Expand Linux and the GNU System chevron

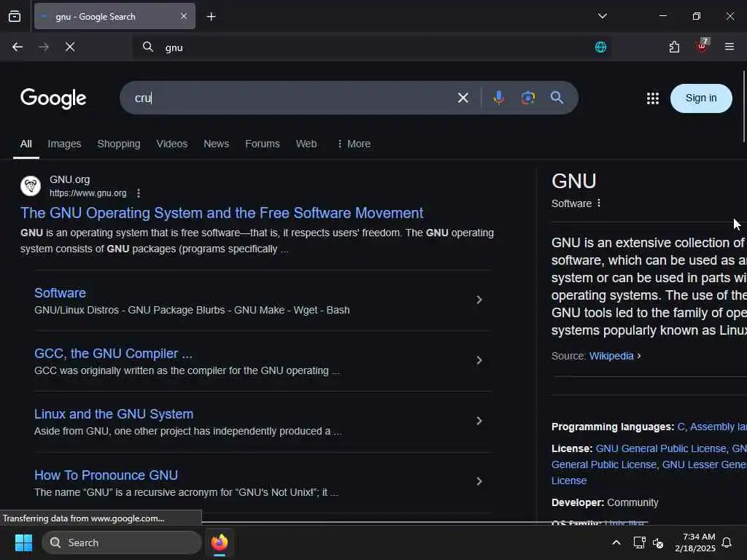[479, 421]
